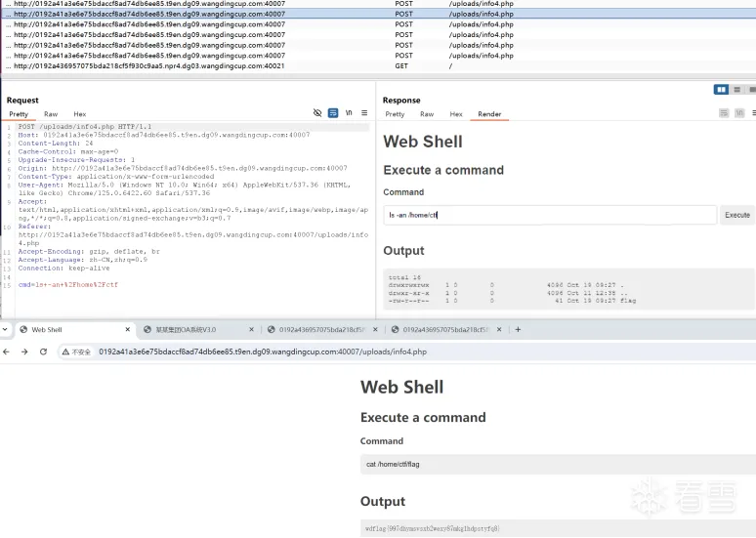Select the Pretty tab in Request
The image size is (756, 538).
pos(19,114)
